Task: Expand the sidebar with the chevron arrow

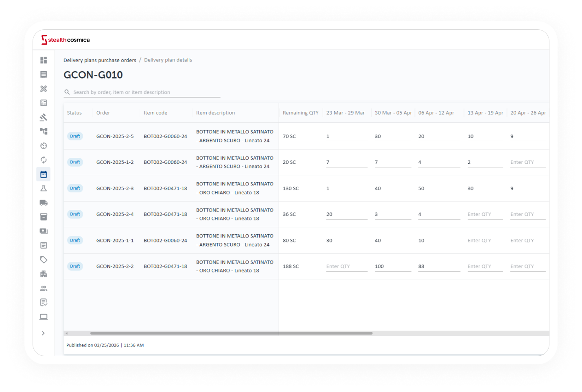Action: click(x=43, y=333)
